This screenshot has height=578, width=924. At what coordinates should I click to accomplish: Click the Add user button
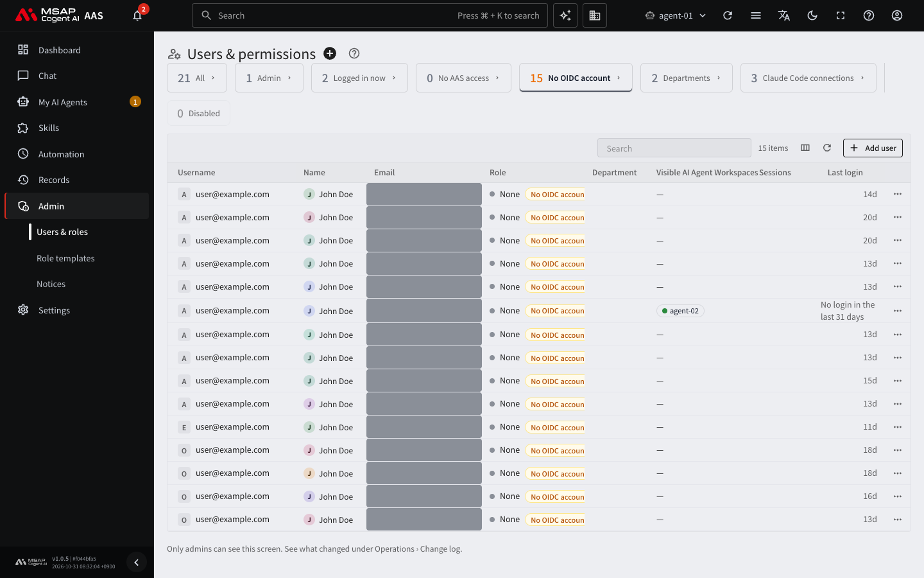(x=873, y=148)
